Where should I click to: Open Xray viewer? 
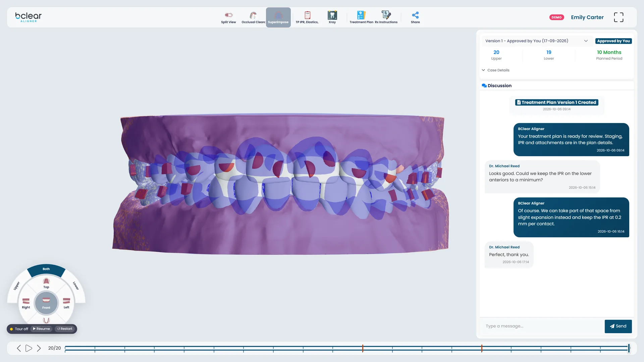point(332,17)
